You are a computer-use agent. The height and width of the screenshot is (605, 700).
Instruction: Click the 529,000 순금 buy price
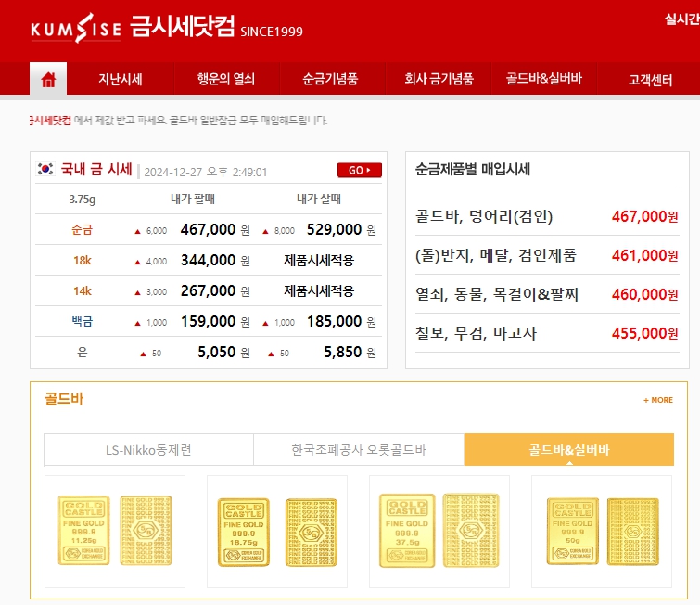coord(334,230)
